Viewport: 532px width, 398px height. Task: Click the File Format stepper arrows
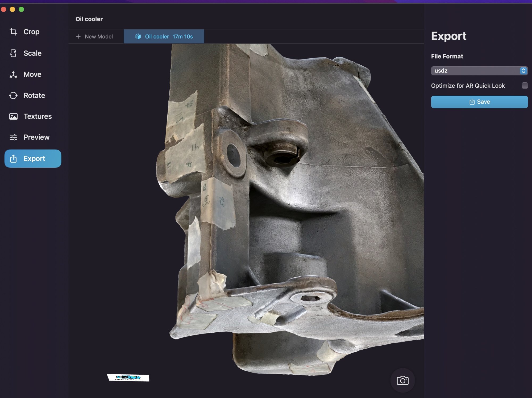(x=523, y=71)
